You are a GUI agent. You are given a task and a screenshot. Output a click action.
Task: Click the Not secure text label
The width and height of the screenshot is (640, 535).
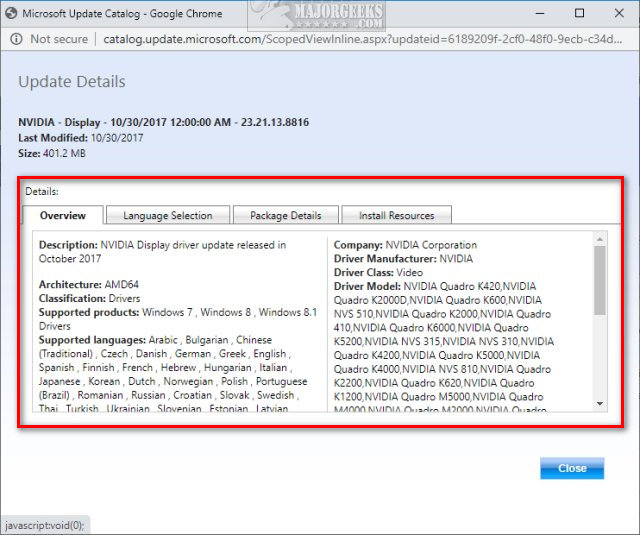(x=59, y=39)
